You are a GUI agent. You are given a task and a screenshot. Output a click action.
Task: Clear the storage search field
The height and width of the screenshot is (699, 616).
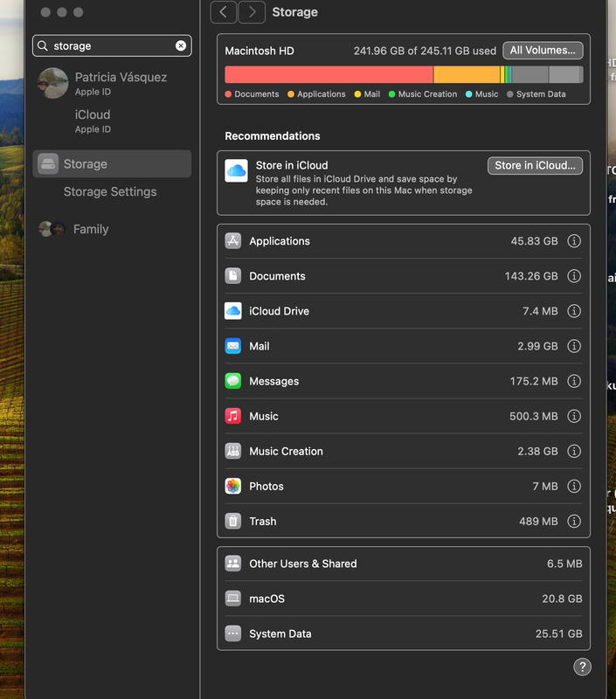tap(181, 45)
